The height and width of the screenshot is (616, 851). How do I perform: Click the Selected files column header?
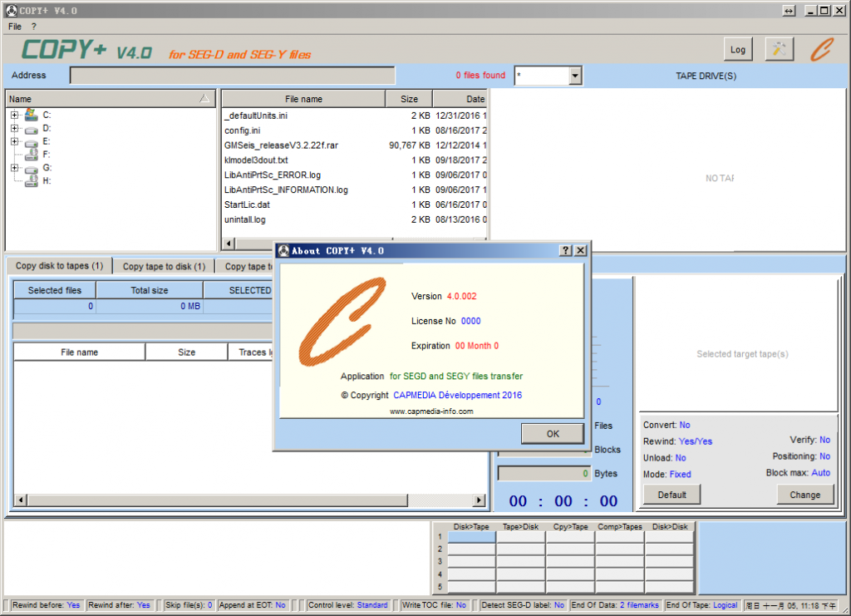[x=55, y=290]
